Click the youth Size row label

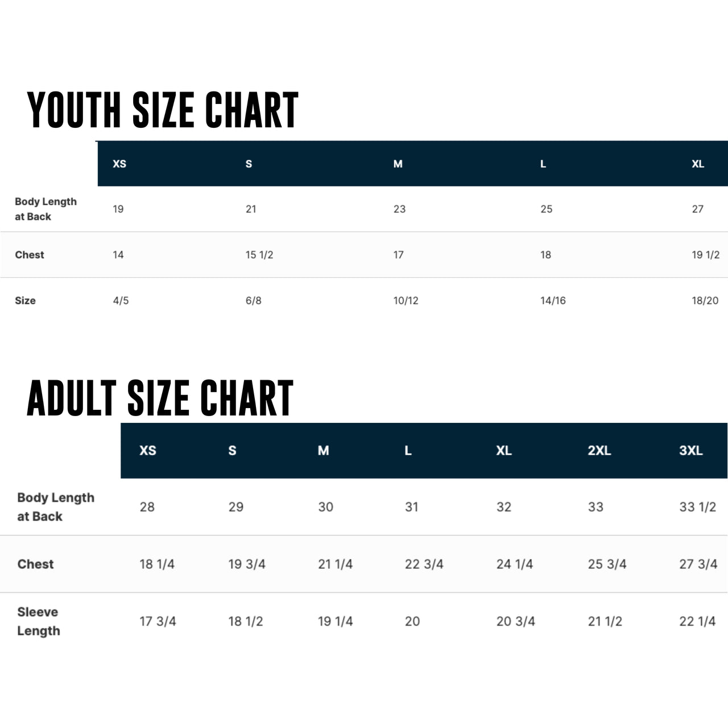click(x=25, y=300)
